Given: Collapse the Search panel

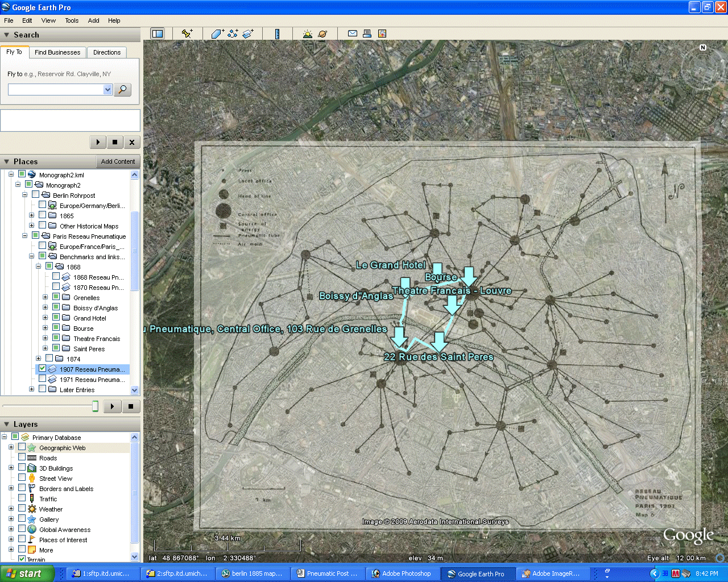Looking at the screenshot, I should coord(7,35).
